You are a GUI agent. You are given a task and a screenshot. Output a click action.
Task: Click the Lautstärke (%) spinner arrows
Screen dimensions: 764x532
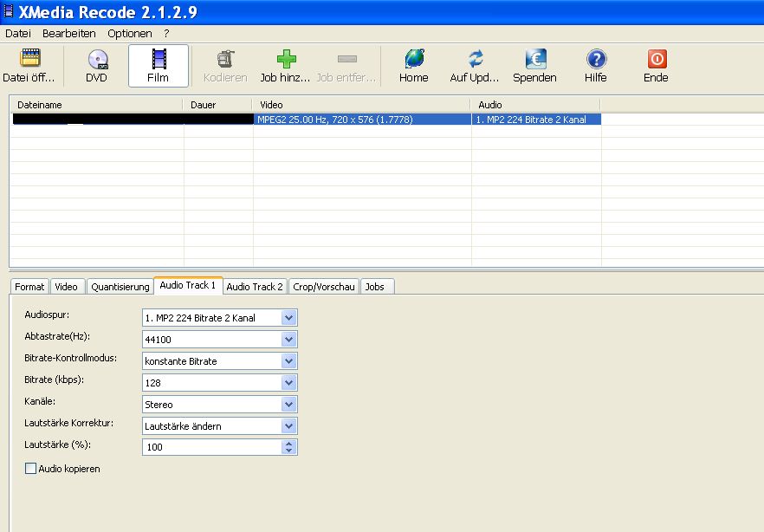pyautogui.click(x=289, y=447)
